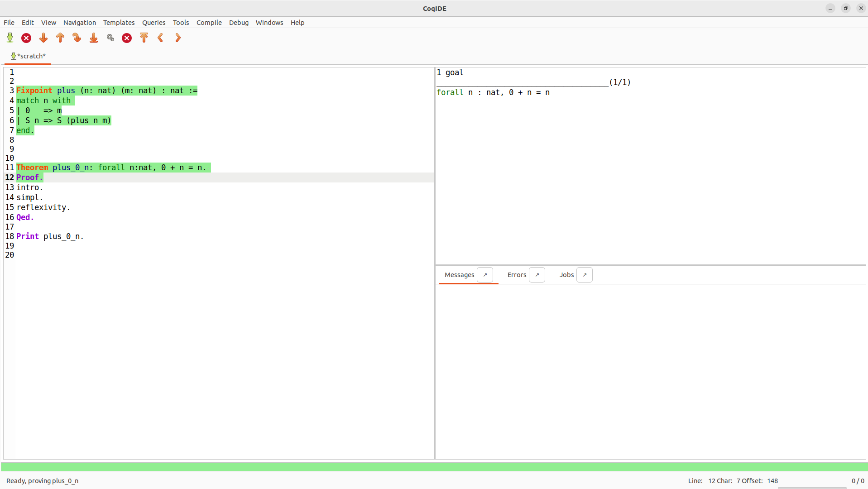Click the '1 goal' text in goals panel
This screenshot has height=489, width=868.
pyautogui.click(x=450, y=72)
